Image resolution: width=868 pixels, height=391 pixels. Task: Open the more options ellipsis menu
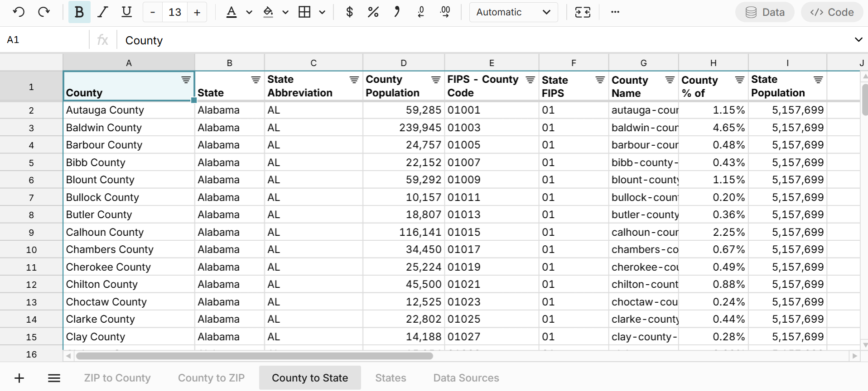coord(615,12)
